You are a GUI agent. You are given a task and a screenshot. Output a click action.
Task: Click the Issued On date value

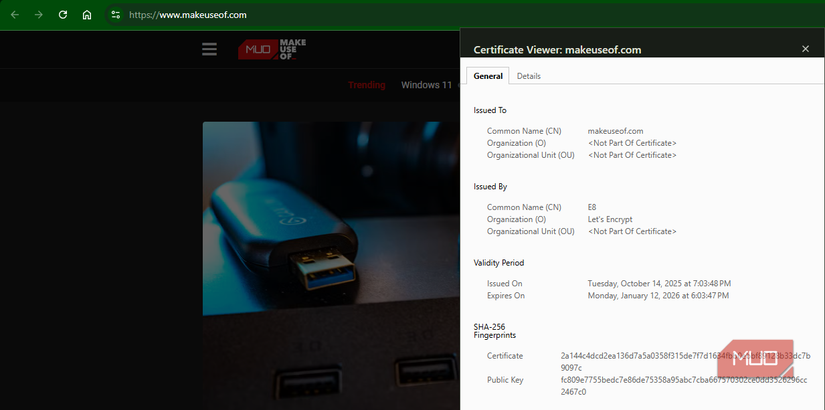(659, 284)
